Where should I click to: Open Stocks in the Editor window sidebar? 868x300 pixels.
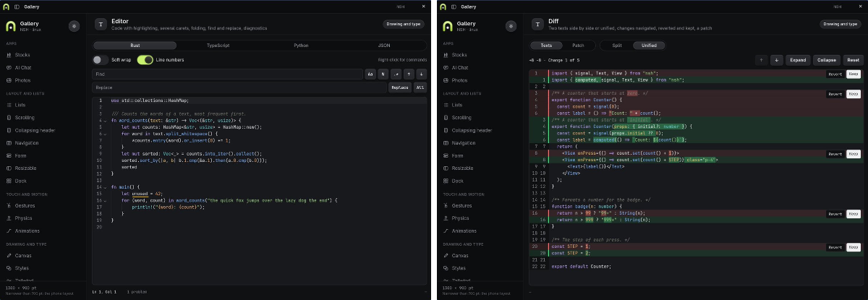(42, 55)
